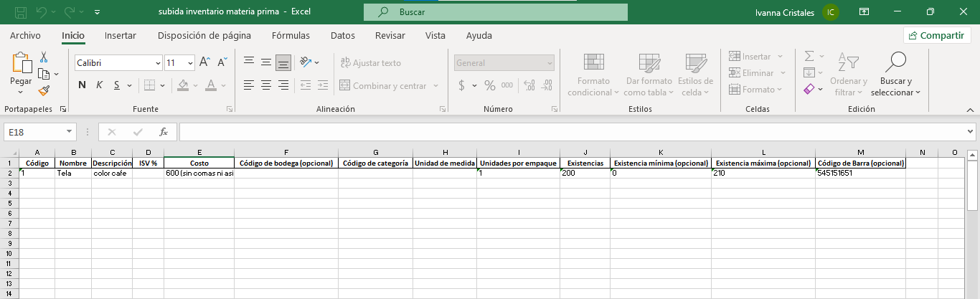Center text horizontally icon
Viewport: 980px width, 299px height.
266,85
